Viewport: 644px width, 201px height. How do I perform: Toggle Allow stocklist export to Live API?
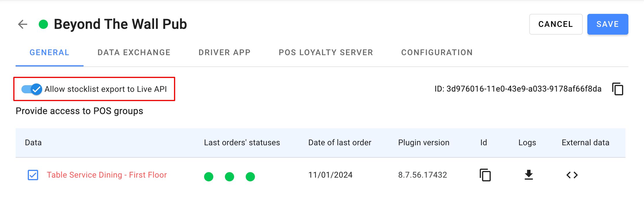tap(32, 89)
